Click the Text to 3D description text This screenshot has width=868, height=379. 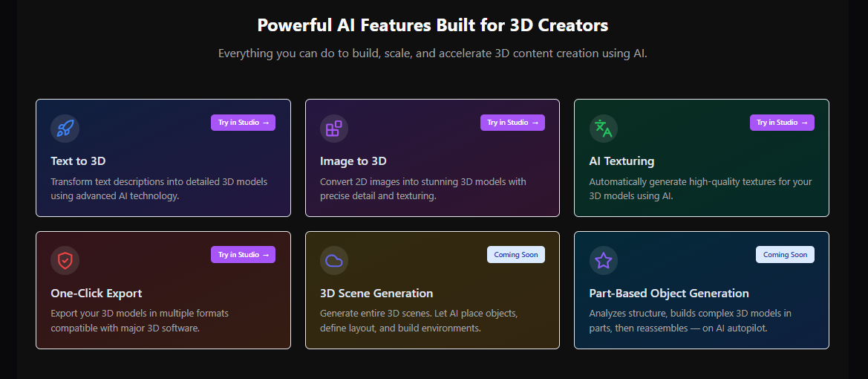point(159,189)
